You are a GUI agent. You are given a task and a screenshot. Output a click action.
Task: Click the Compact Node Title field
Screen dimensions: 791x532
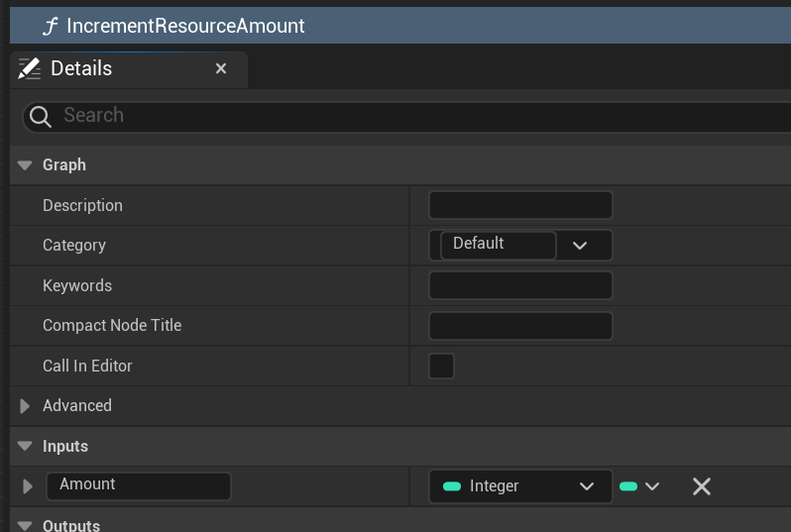[520, 326]
